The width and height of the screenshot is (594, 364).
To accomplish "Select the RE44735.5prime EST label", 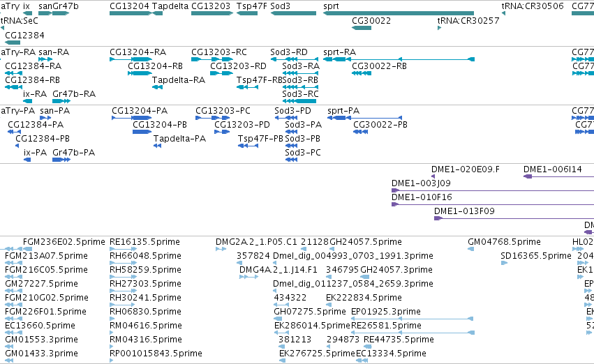I will click(x=399, y=340).
